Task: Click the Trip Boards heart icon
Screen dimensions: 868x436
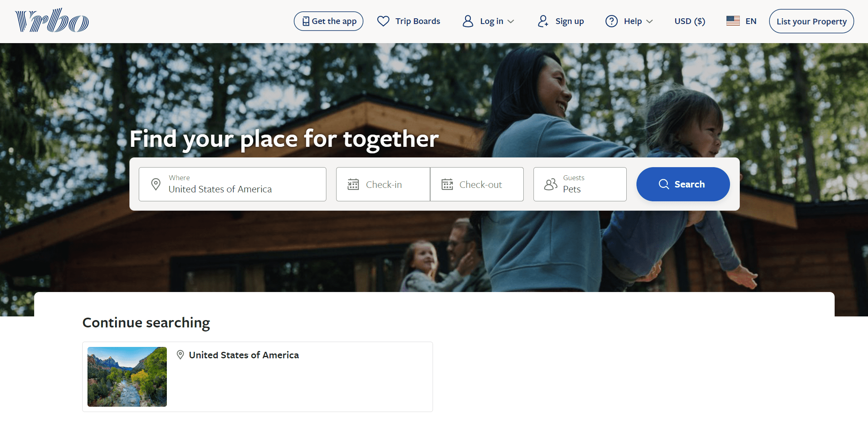Action: pyautogui.click(x=383, y=21)
